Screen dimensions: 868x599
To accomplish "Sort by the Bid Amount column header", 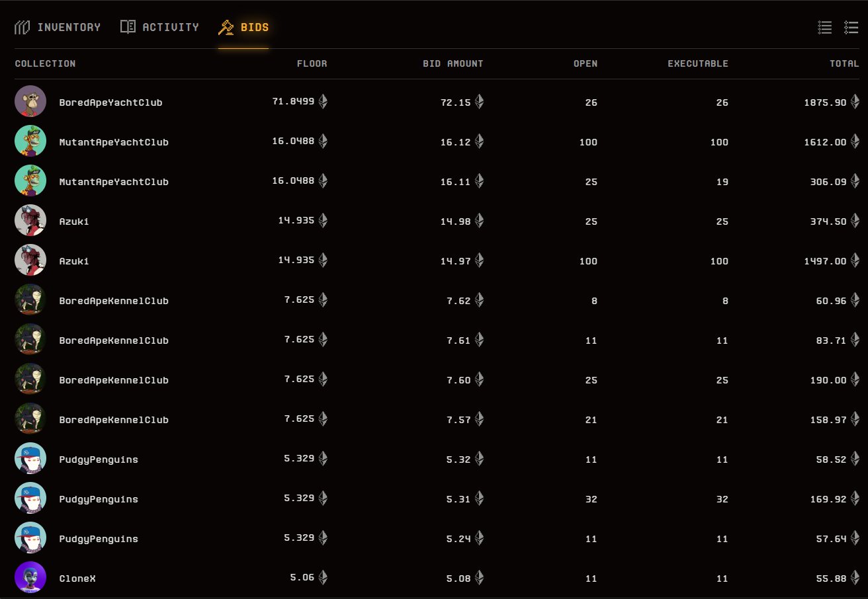I will coord(453,63).
